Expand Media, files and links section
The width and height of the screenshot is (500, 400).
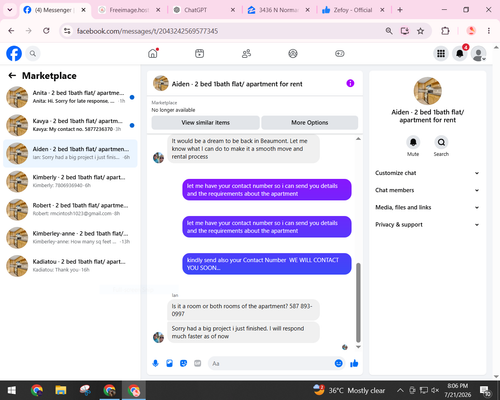point(427,207)
